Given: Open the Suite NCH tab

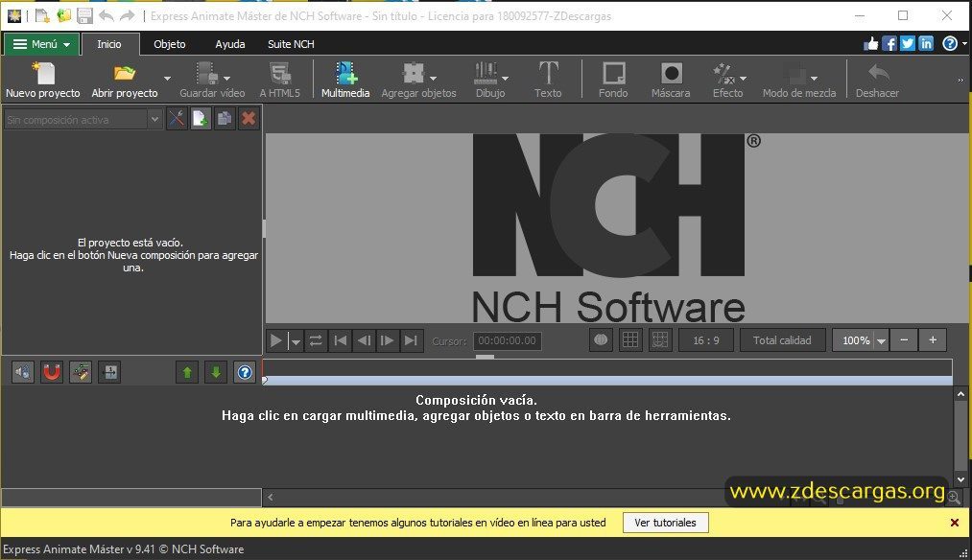Looking at the screenshot, I should tap(291, 44).
